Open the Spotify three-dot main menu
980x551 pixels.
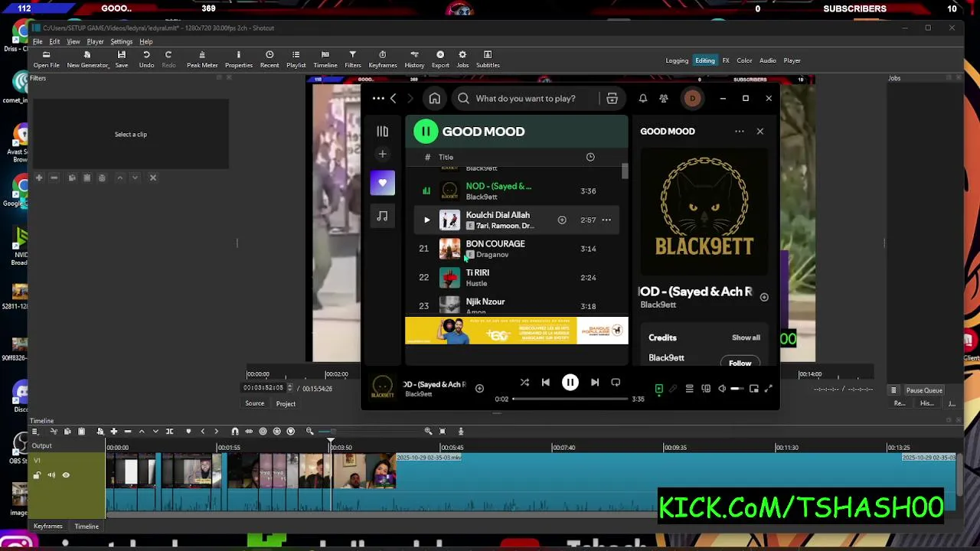[x=378, y=98]
